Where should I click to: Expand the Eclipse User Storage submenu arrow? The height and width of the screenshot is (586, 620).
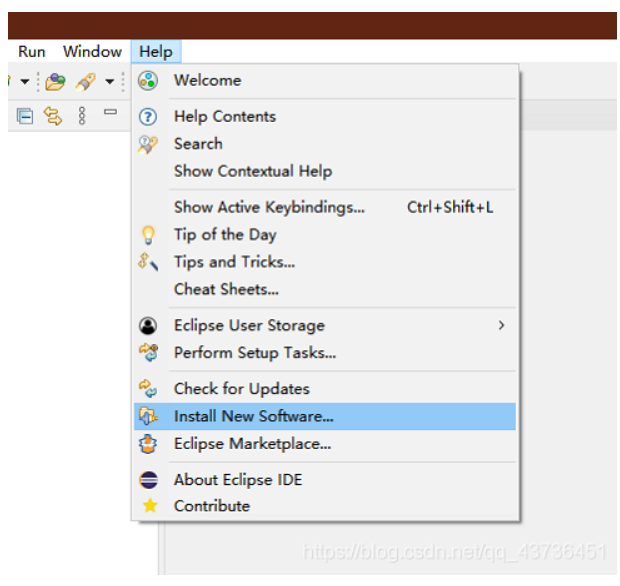501,325
